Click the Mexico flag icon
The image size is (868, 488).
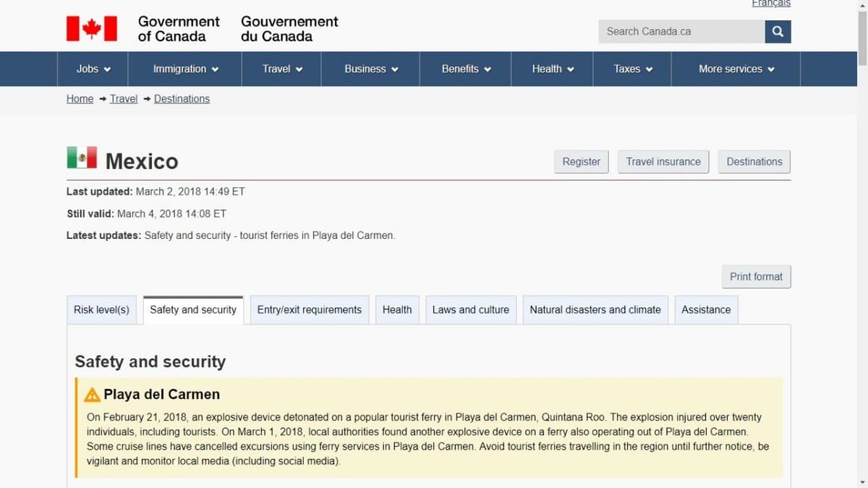pos(82,158)
